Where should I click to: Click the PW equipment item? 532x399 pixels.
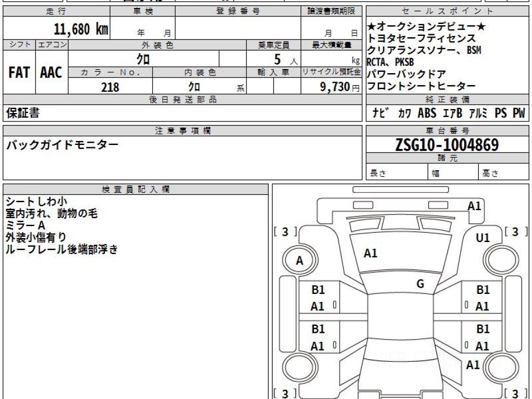(x=519, y=113)
